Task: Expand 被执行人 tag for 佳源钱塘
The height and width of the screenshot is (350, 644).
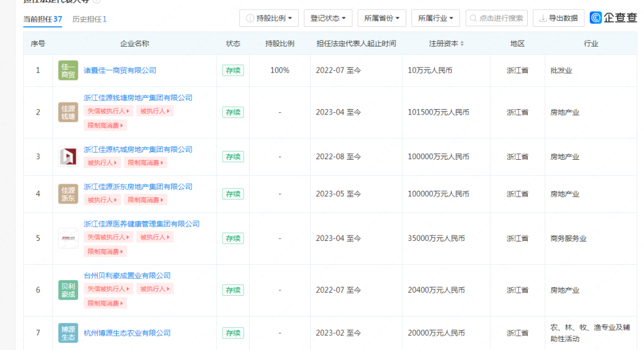Action: tap(155, 111)
